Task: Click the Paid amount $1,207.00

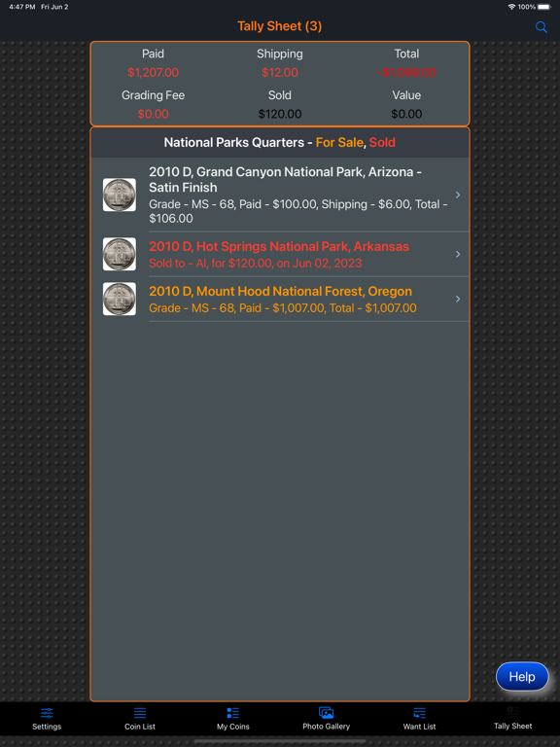Action: (x=153, y=73)
